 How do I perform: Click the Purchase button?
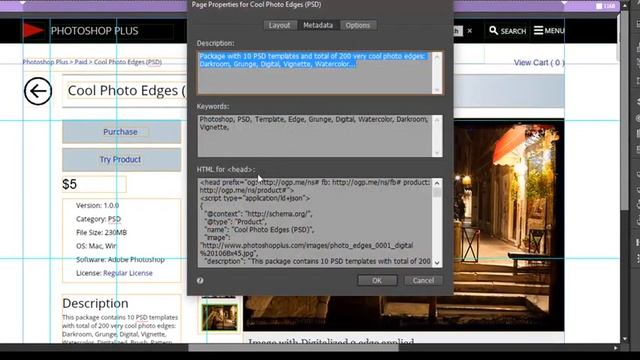[x=121, y=132]
